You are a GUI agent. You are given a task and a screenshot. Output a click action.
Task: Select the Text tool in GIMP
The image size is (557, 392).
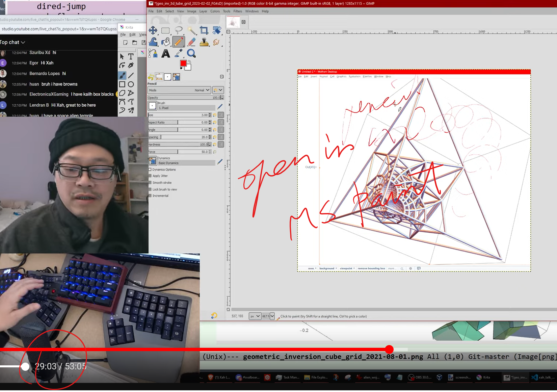[165, 53]
